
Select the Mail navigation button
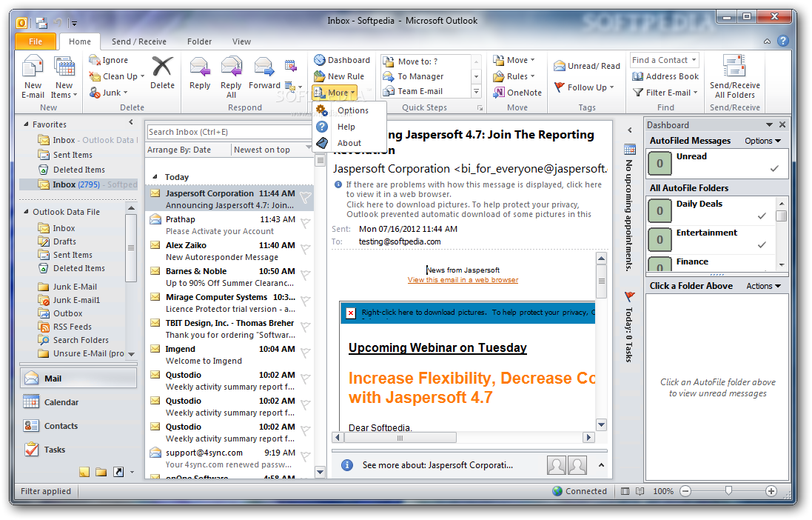(78, 379)
